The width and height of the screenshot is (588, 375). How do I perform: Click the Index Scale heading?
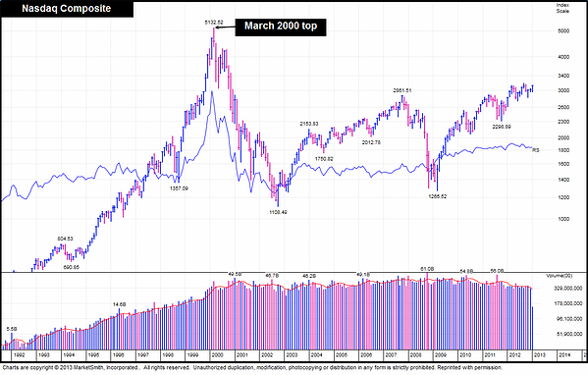point(562,8)
